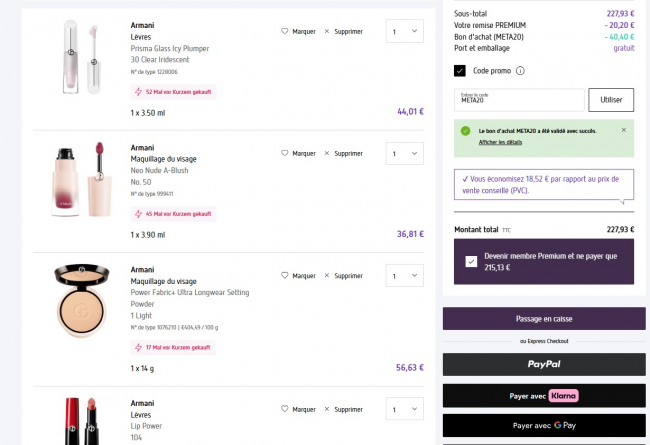
Task: Toggle the Premium membership checkbox
Action: pos(471,262)
